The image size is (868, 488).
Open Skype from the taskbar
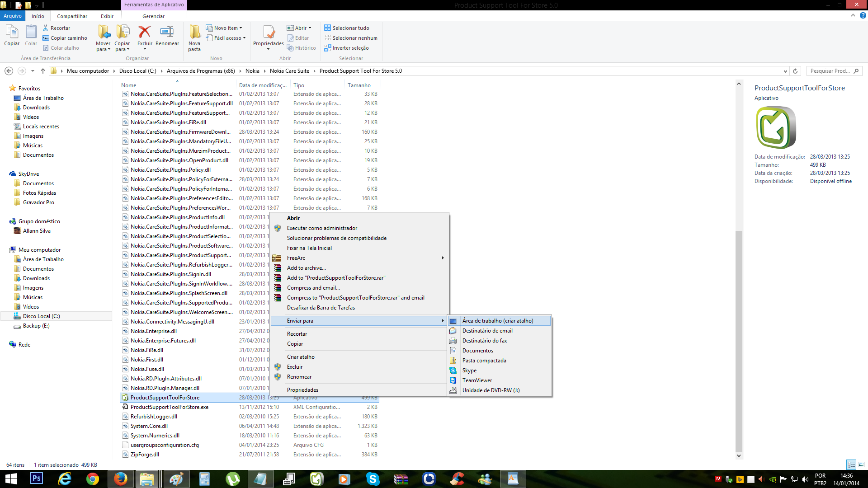(x=373, y=479)
